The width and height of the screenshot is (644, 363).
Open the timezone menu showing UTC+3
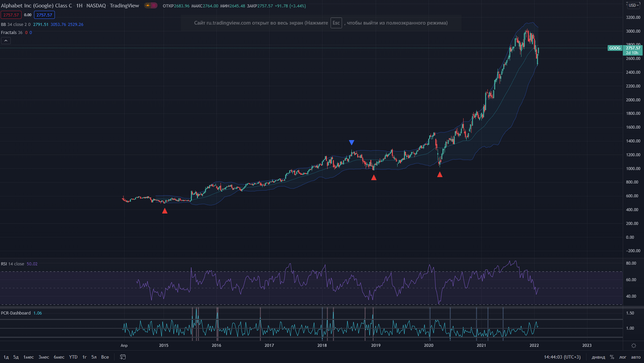coord(562,357)
